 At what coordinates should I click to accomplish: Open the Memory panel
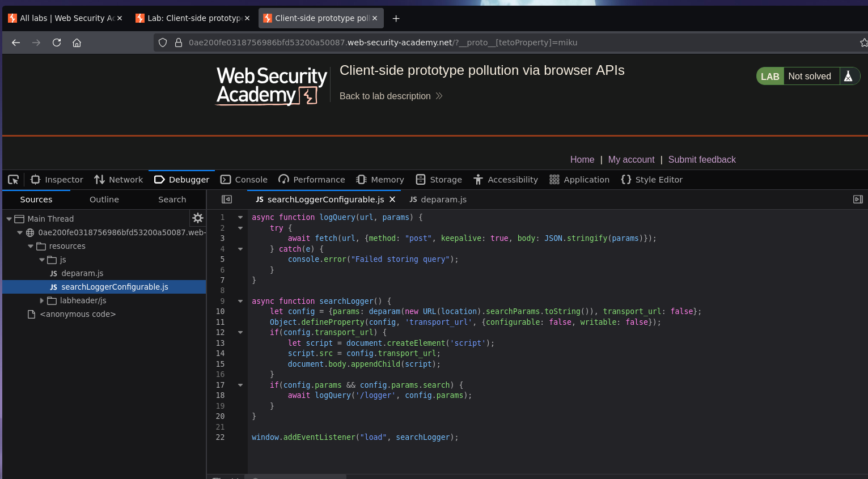[380, 180]
